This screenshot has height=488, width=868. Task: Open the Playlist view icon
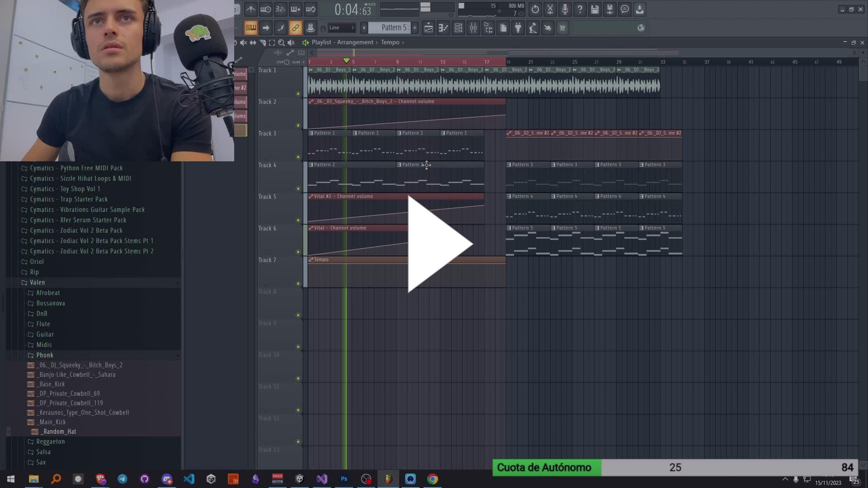[429, 28]
